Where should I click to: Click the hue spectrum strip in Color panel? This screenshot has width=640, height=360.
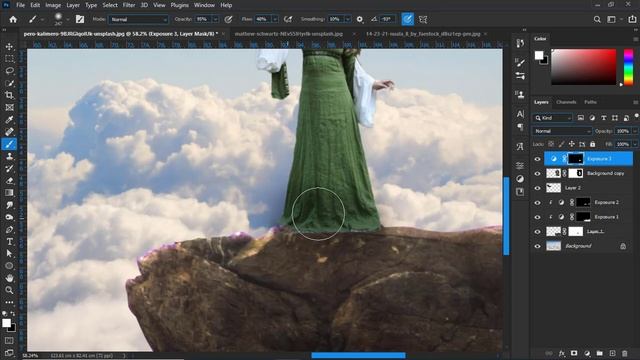tap(629, 67)
